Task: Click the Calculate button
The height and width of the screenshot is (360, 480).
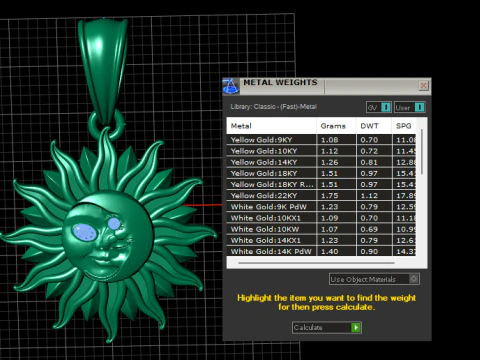Action: [x=327, y=328]
